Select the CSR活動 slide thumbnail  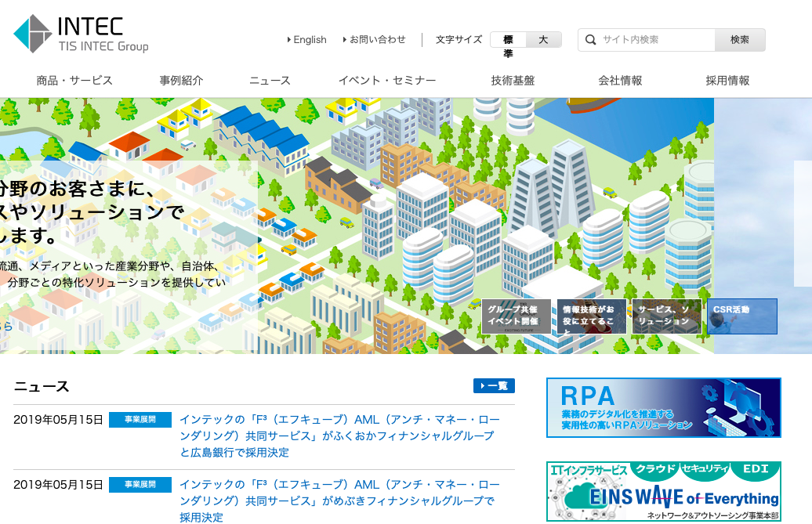click(x=741, y=316)
